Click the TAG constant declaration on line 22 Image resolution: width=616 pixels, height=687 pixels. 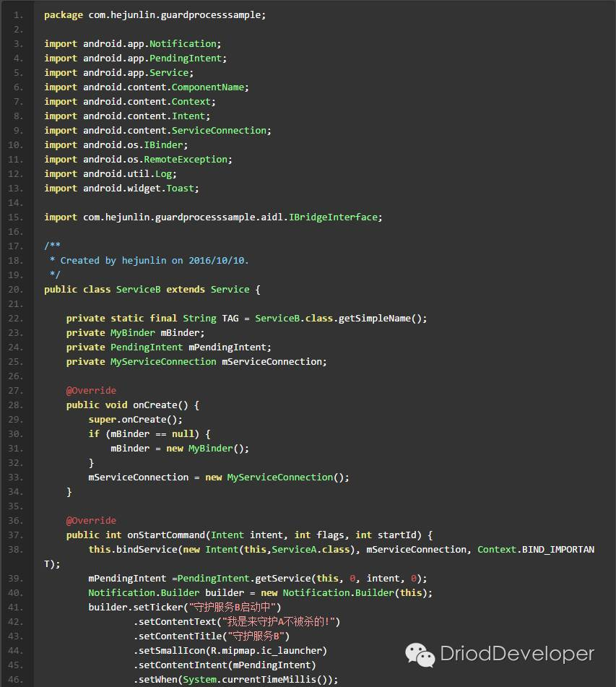pyautogui.click(x=247, y=319)
